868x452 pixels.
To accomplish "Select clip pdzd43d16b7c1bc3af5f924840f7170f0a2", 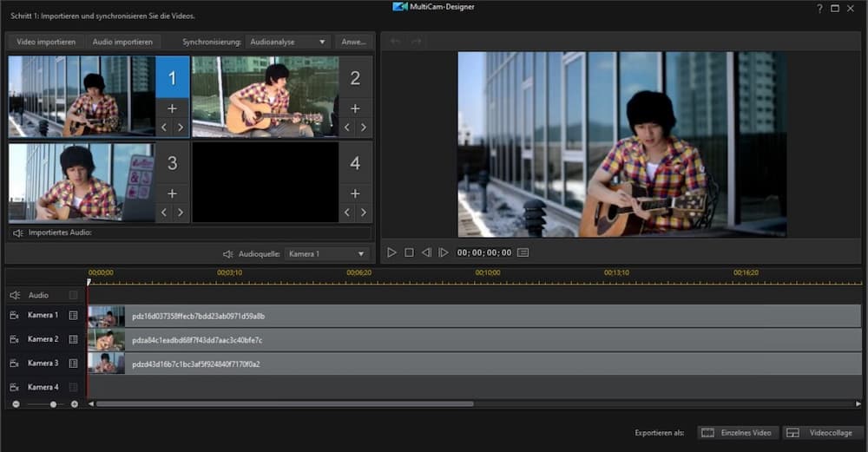I will coord(475,364).
